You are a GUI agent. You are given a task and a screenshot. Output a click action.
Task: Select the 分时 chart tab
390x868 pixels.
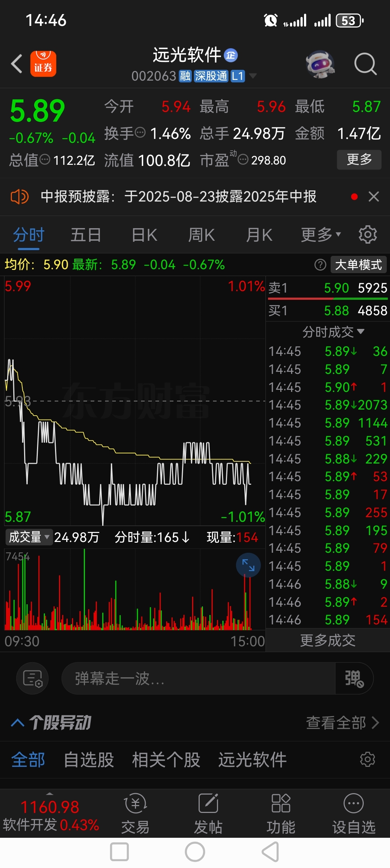[28, 235]
